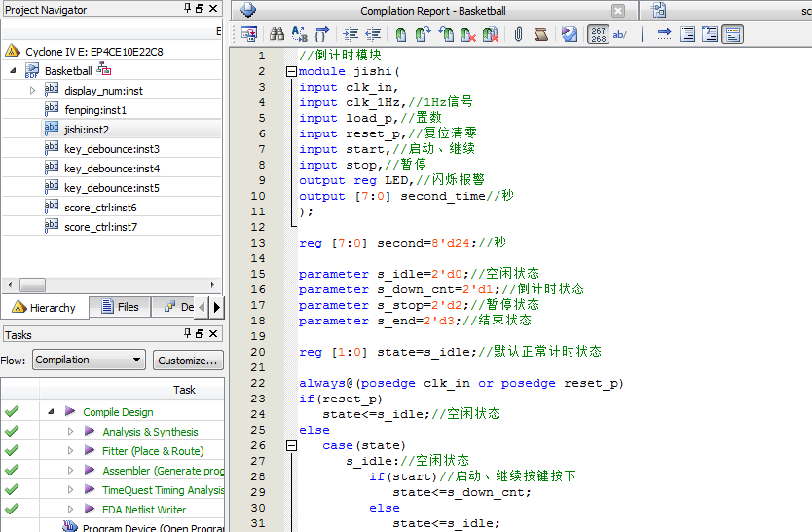Select key_debounce:inst4 in hierarchy
812x532 pixels.
coord(112,169)
